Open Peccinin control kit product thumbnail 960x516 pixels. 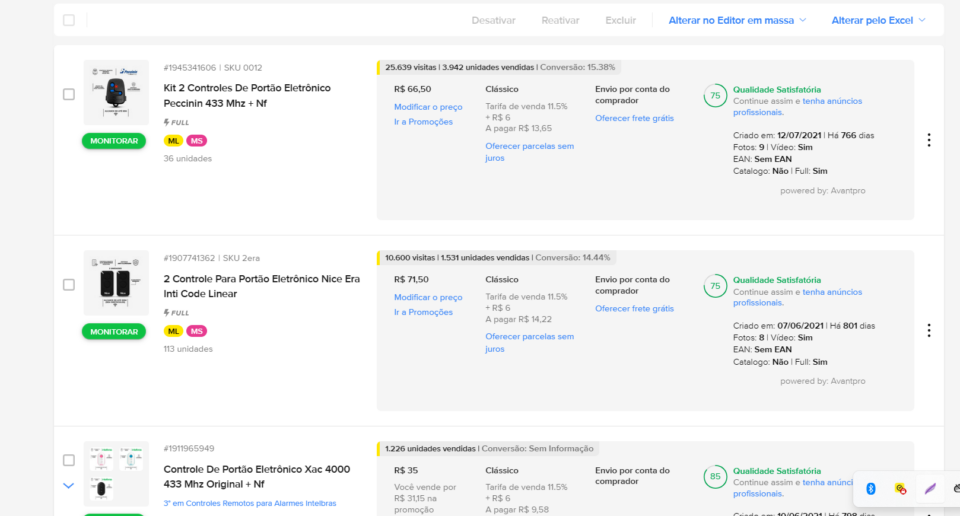click(116, 92)
